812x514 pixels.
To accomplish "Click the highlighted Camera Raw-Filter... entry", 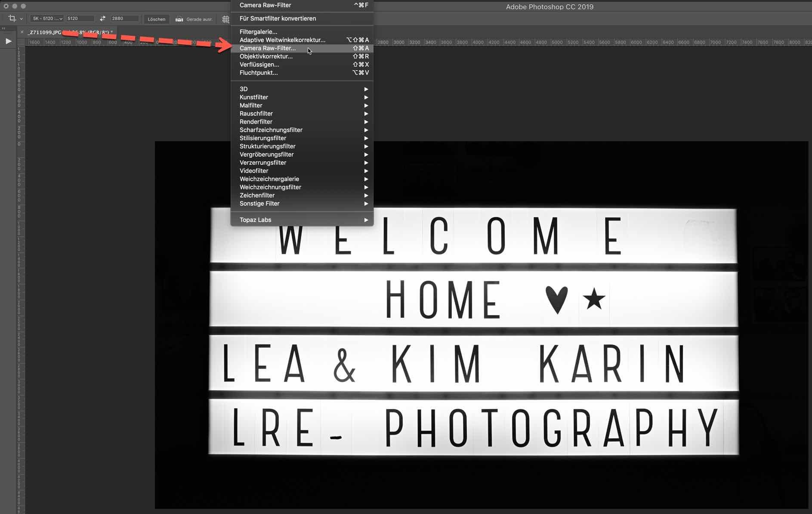I will 302,48.
